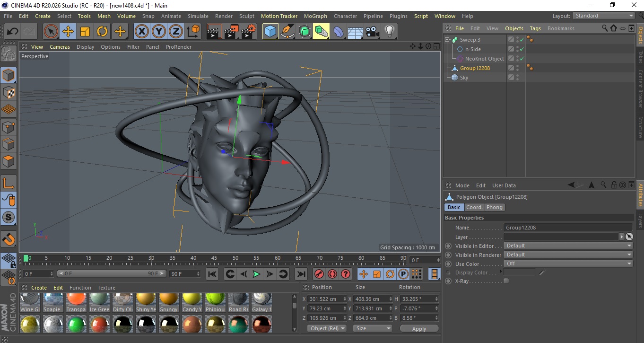Select the Scale tool

tap(85, 32)
